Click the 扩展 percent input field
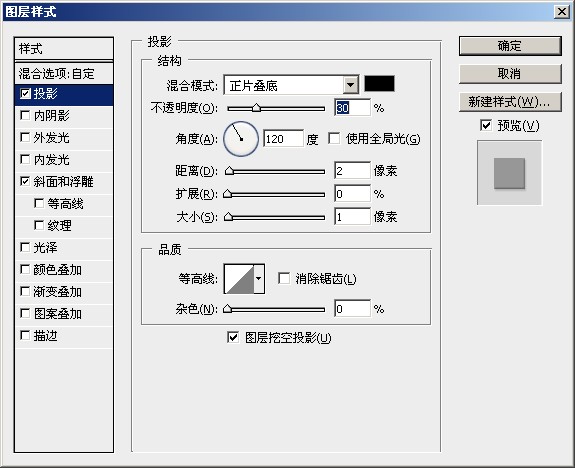This screenshot has width=575, height=468. [352, 194]
